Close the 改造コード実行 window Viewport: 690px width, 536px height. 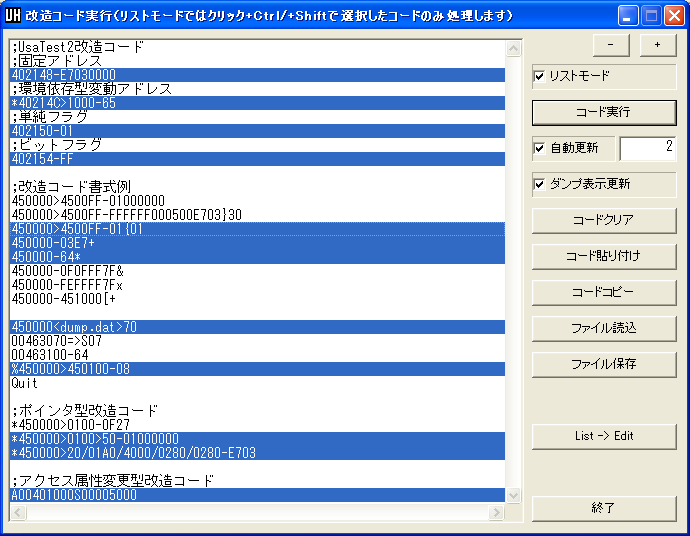(x=674, y=16)
